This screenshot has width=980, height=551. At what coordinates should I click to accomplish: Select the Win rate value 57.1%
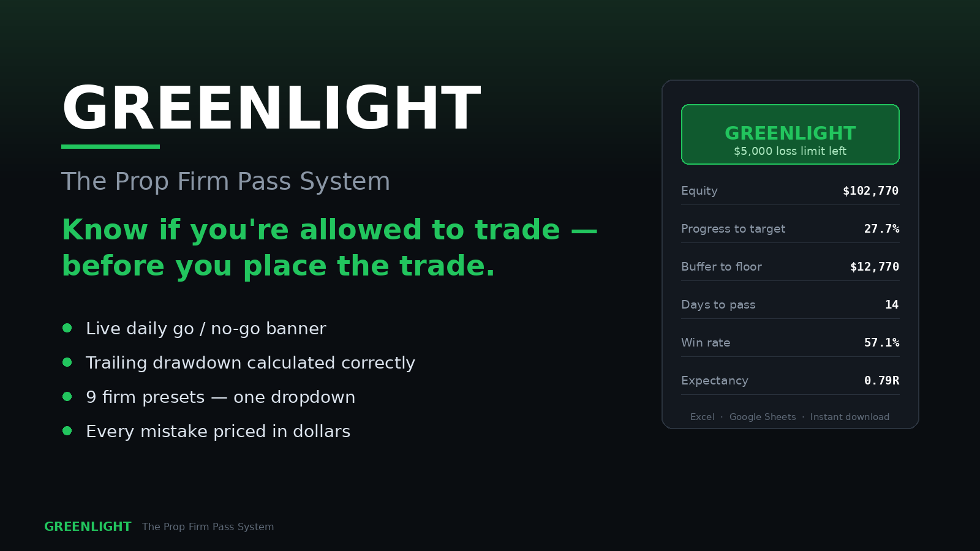click(x=881, y=343)
